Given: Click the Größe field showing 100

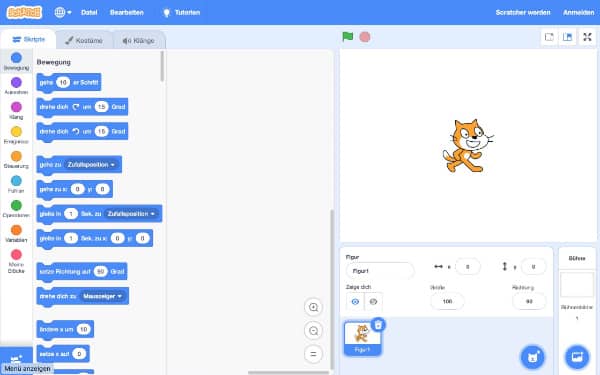Looking at the screenshot, I should pyautogui.click(x=447, y=302).
